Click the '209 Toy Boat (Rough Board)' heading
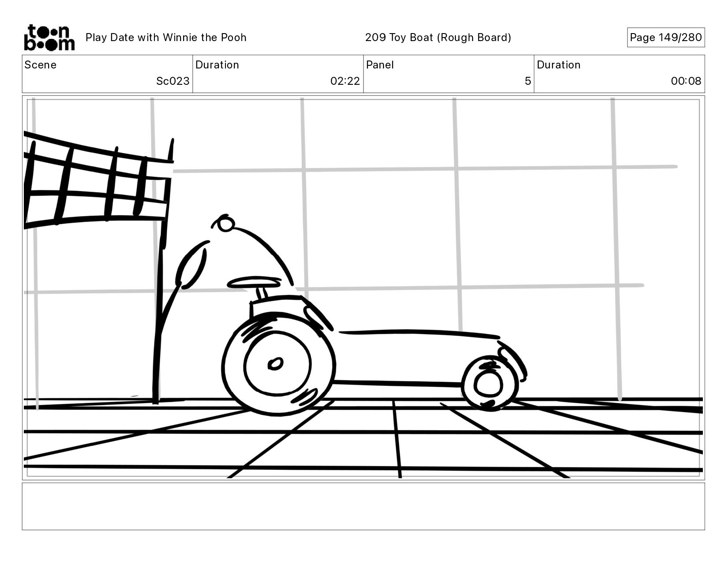 coord(438,38)
